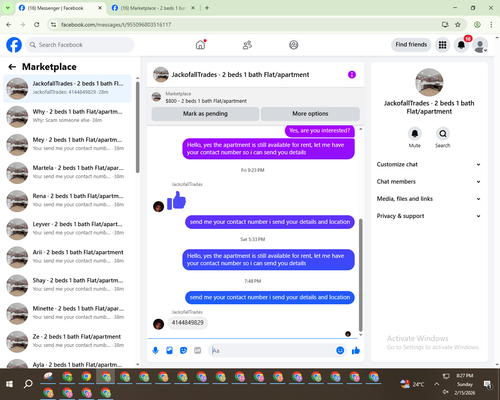This screenshot has height=400, width=500.
Task: Mute the conversation with bell icon
Action: [x=415, y=134]
